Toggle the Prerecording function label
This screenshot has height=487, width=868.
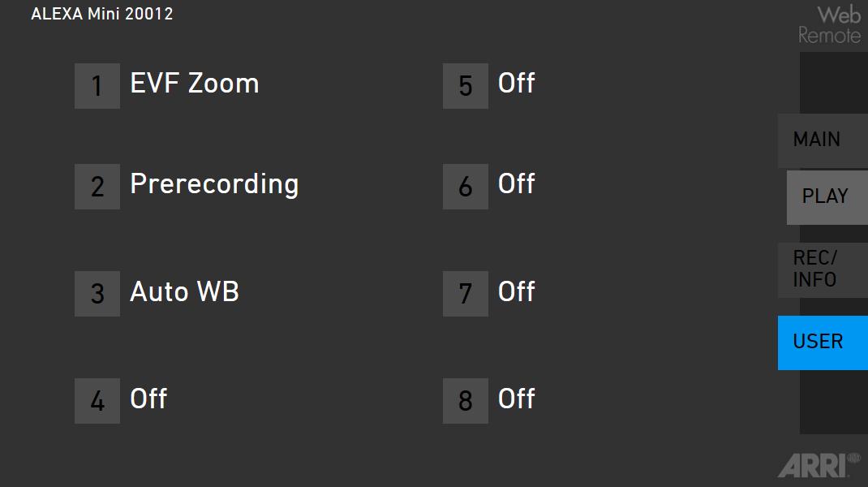pos(214,184)
